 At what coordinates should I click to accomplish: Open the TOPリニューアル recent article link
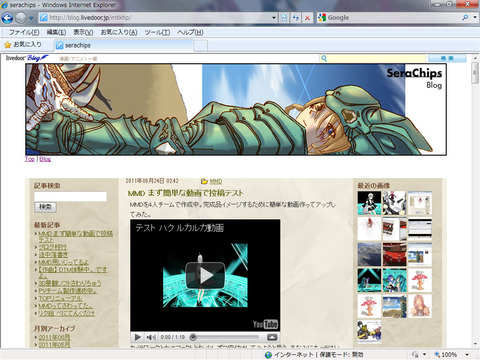point(60,298)
